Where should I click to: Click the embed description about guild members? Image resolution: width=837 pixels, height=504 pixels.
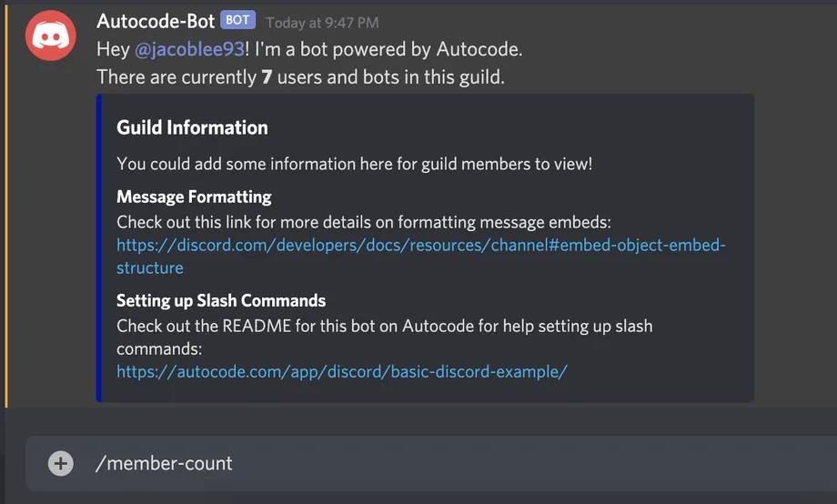pyautogui.click(x=354, y=164)
